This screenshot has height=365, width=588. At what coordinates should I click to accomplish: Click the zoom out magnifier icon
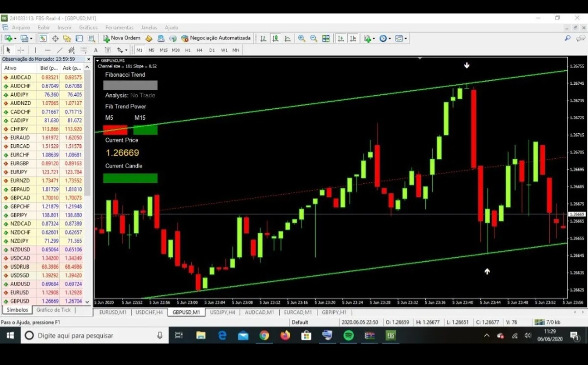click(314, 38)
